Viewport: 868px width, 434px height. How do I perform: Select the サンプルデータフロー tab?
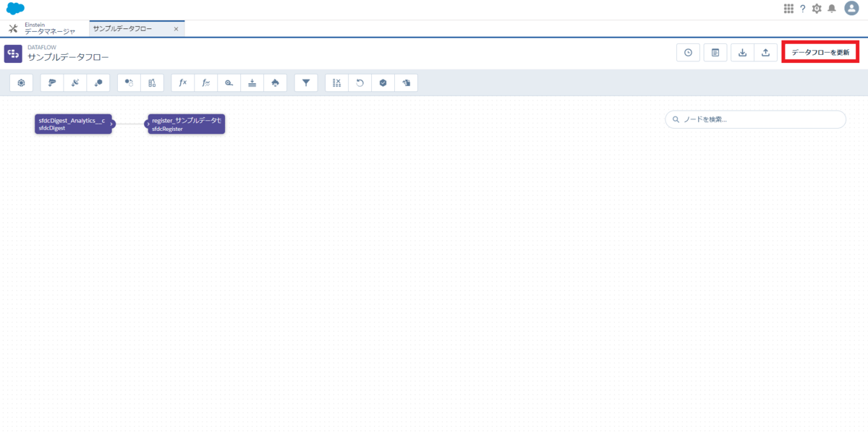point(122,29)
